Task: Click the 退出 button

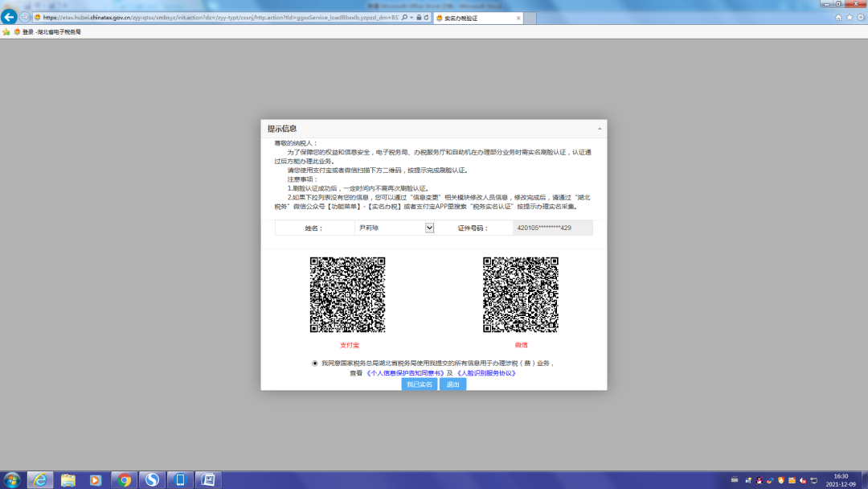Action: click(452, 384)
